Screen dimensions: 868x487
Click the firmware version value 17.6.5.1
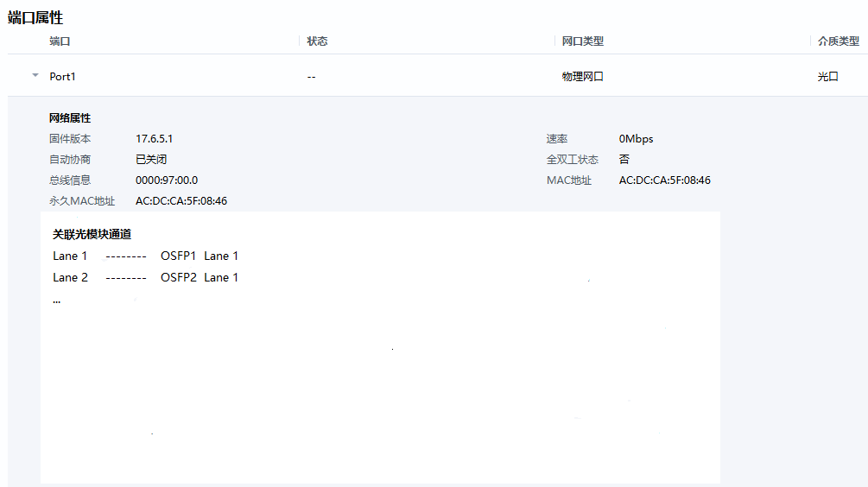point(160,139)
